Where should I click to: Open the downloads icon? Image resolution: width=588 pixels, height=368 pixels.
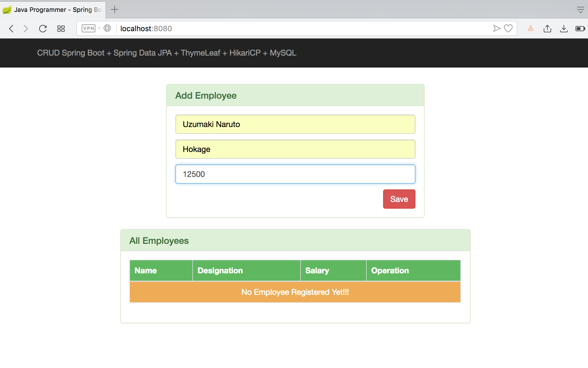tap(564, 29)
